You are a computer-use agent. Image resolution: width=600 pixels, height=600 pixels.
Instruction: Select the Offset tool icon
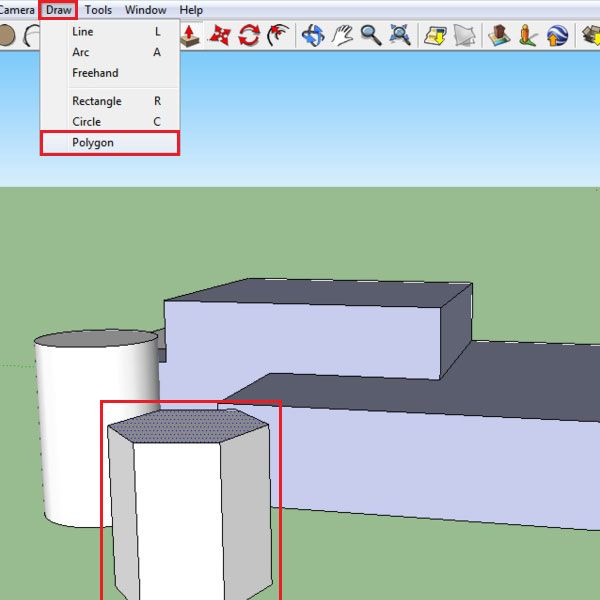pos(278,35)
